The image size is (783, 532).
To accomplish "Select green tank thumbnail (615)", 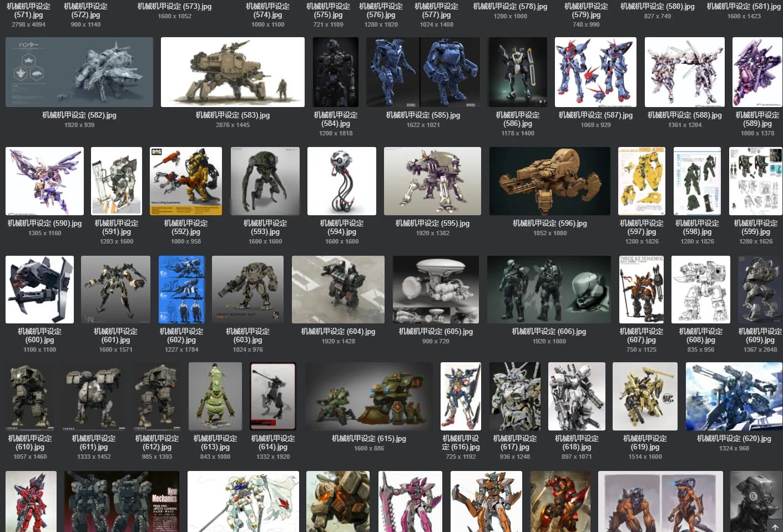I will tap(369, 397).
